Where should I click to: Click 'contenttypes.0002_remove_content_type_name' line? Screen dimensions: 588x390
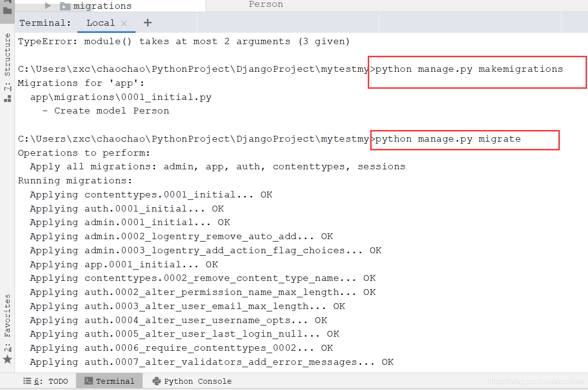[x=203, y=278]
